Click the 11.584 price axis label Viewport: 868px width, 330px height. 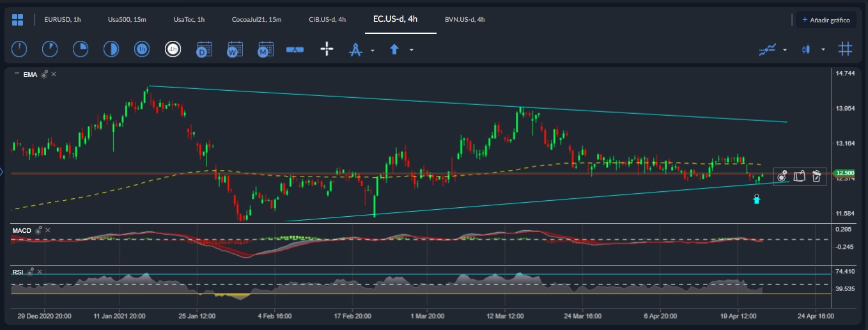coord(845,213)
